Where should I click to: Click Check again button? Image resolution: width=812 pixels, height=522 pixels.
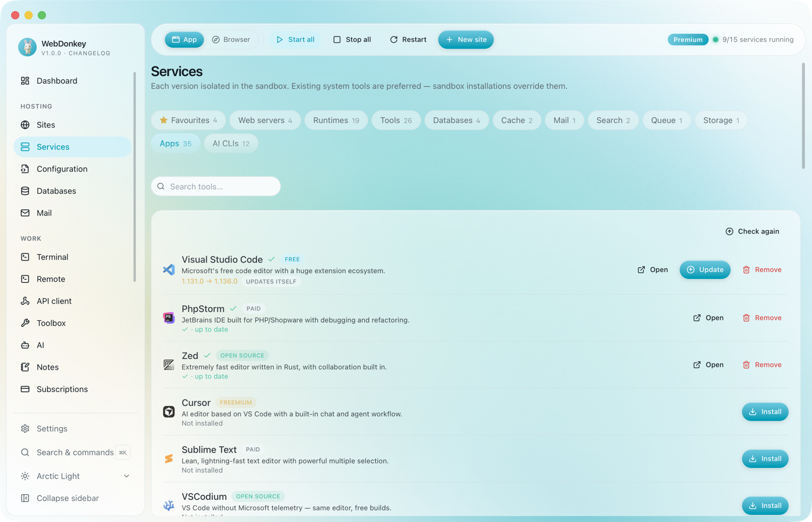coord(752,231)
